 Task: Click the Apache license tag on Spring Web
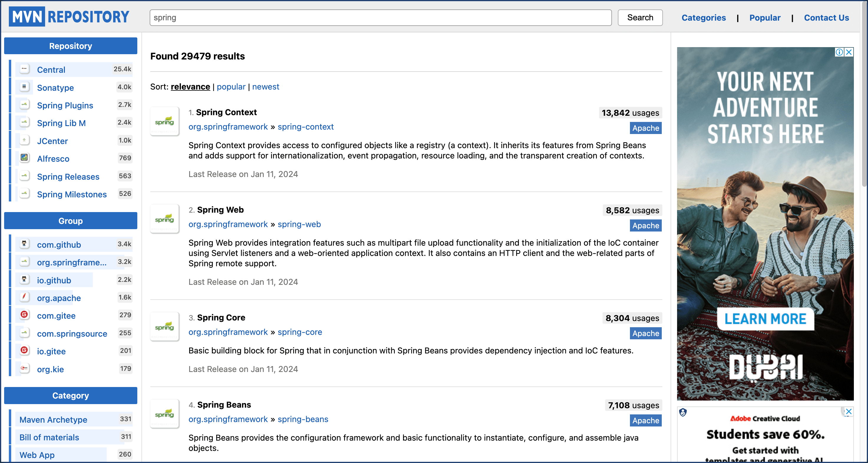pos(646,225)
